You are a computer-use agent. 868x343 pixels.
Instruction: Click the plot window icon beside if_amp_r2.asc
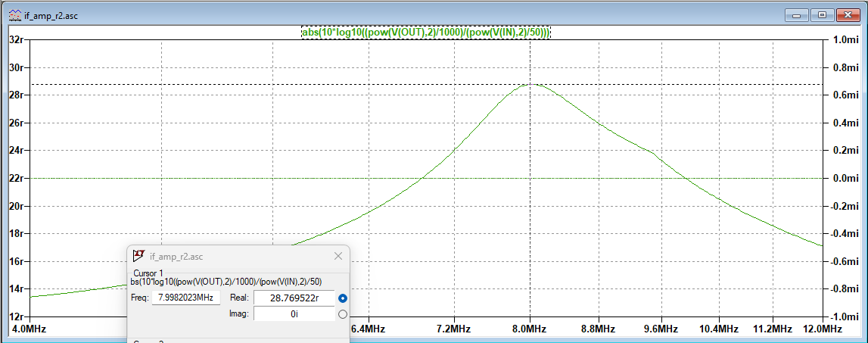coord(15,15)
